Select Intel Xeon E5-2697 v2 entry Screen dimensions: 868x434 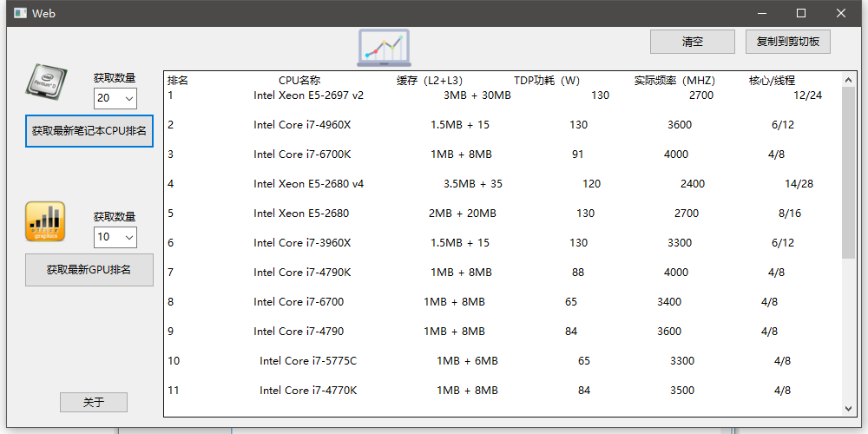[308, 95]
